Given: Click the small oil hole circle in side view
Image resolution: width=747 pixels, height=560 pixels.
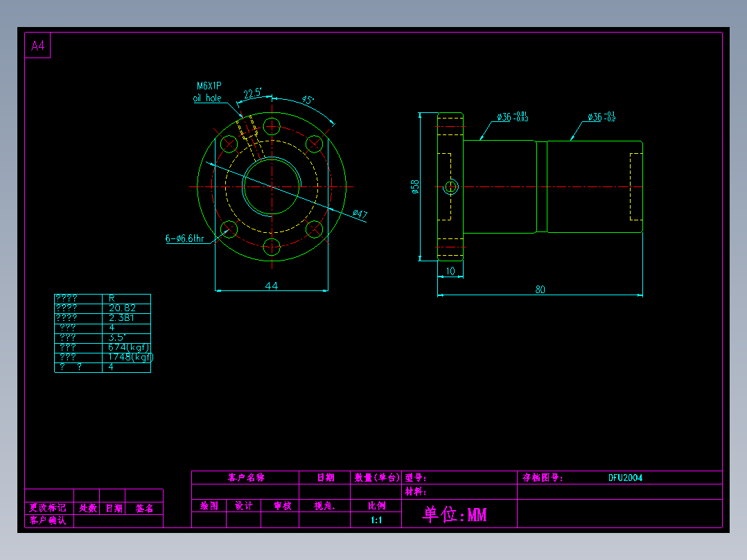Looking at the screenshot, I should point(450,187).
